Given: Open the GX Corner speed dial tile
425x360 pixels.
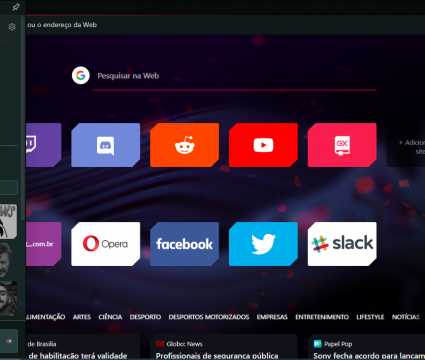Looking at the screenshot, I should pyautogui.click(x=342, y=145).
